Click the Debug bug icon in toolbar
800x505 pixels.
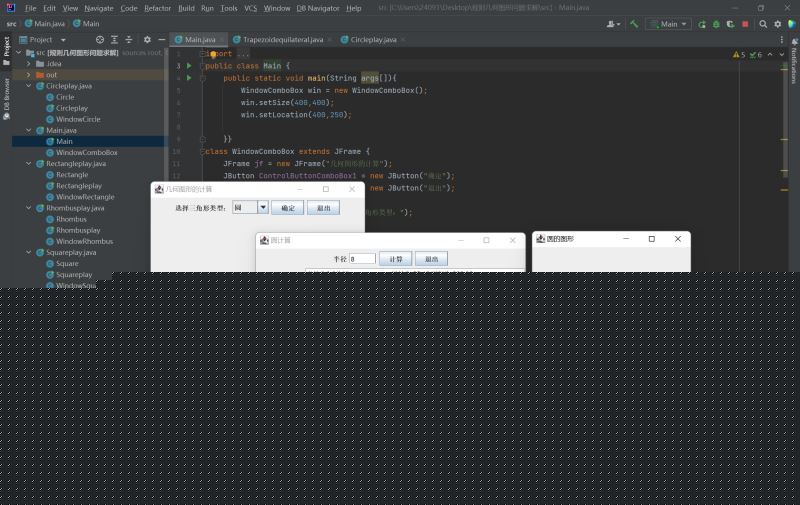715,23
